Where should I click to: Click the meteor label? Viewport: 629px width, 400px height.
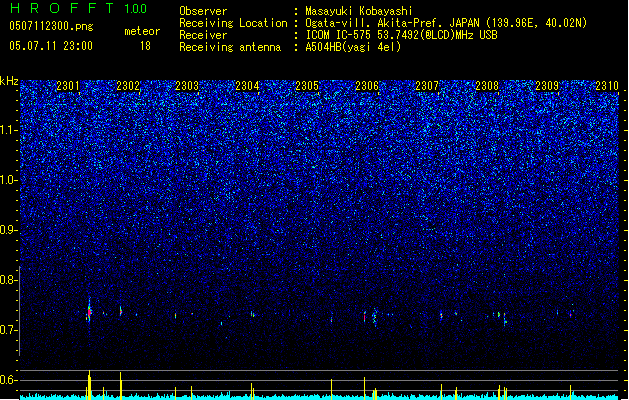pos(142,31)
